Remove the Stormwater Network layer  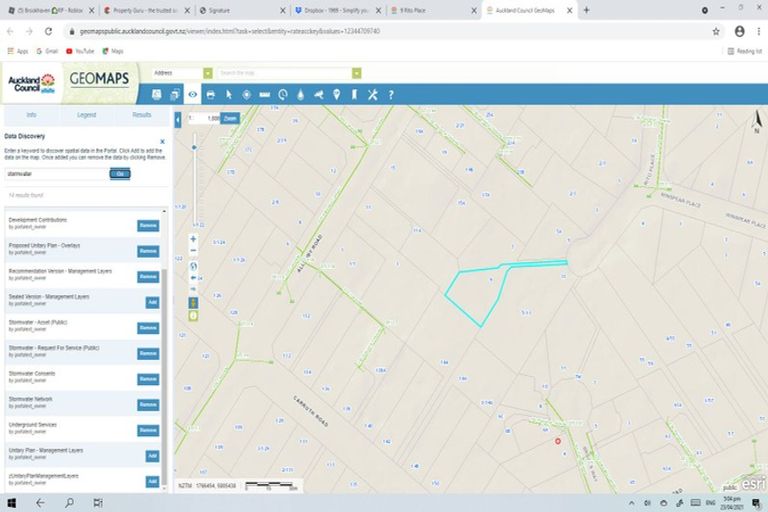point(148,405)
